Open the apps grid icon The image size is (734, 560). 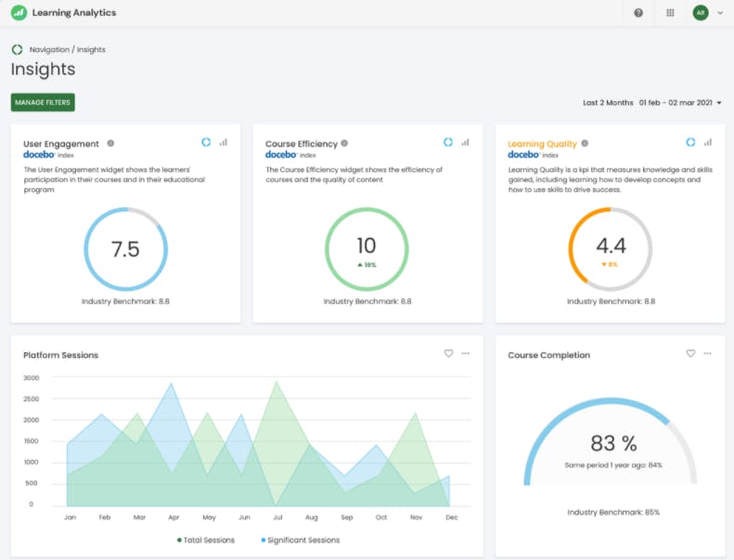click(671, 13)
